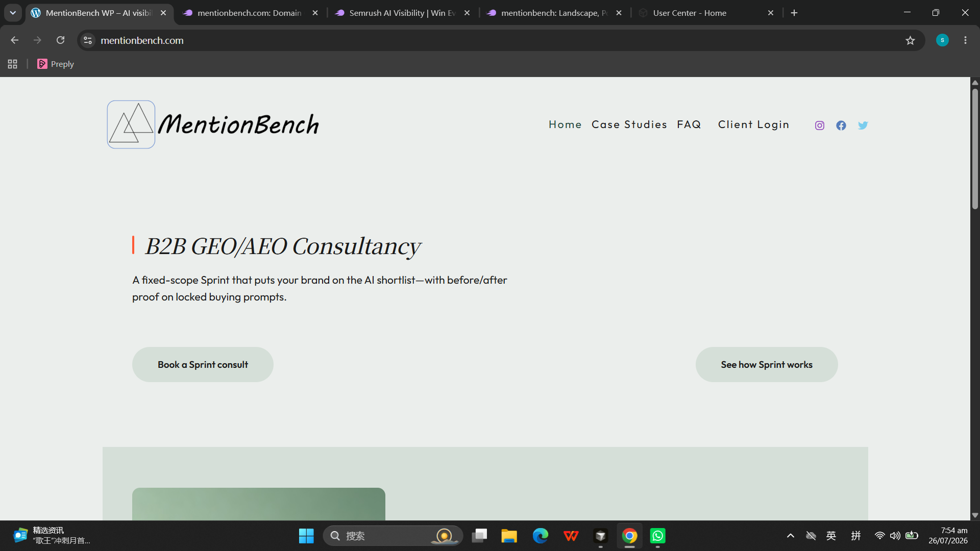The height and width of the screenshot is (551, 980).
Task: Click Book a Sprint consult button
Action: click(203, 365)
